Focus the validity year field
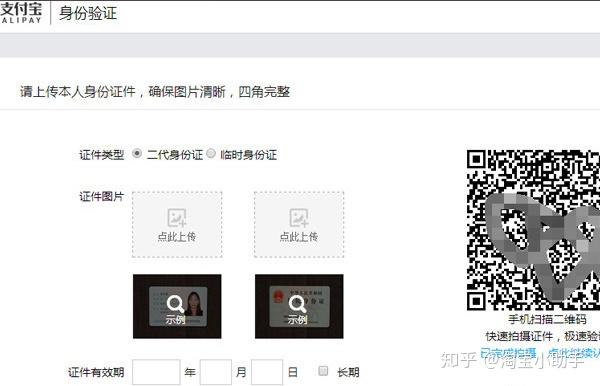The height and width of the screenshot is (386, 600). [156, 372]
